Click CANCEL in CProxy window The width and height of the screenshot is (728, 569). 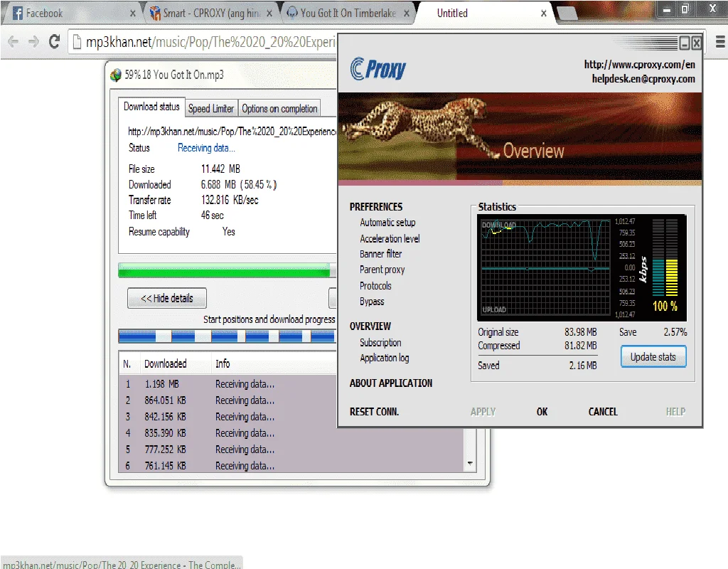click(x=603, y=412)
